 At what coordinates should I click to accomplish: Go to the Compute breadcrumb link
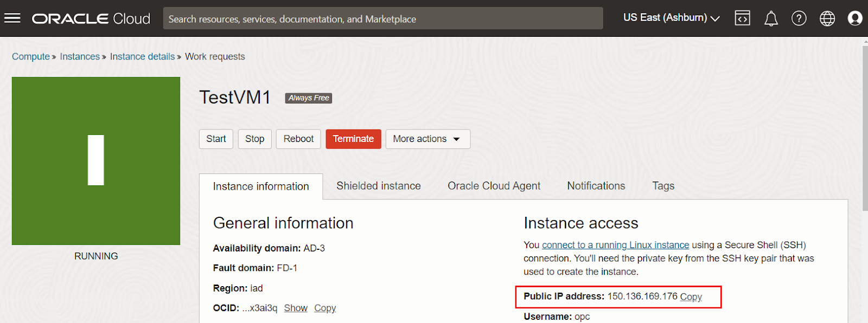[31, 56]
